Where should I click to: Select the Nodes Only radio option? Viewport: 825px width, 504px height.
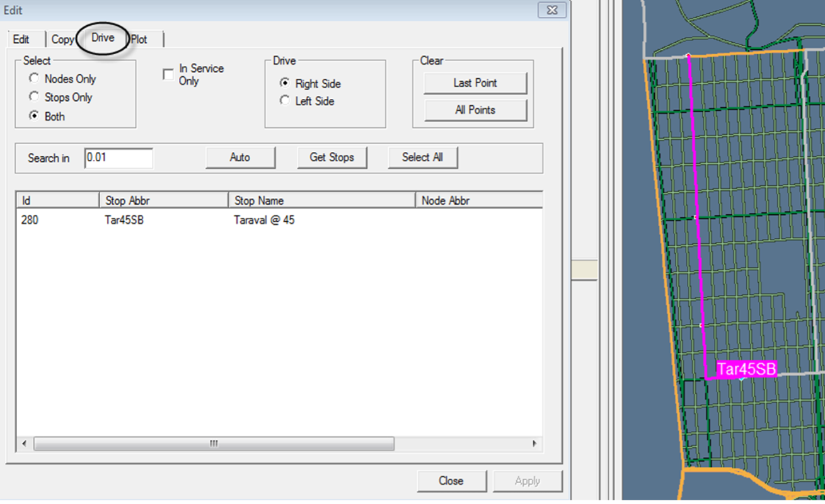pyautogui.click(x=35, y=79)
